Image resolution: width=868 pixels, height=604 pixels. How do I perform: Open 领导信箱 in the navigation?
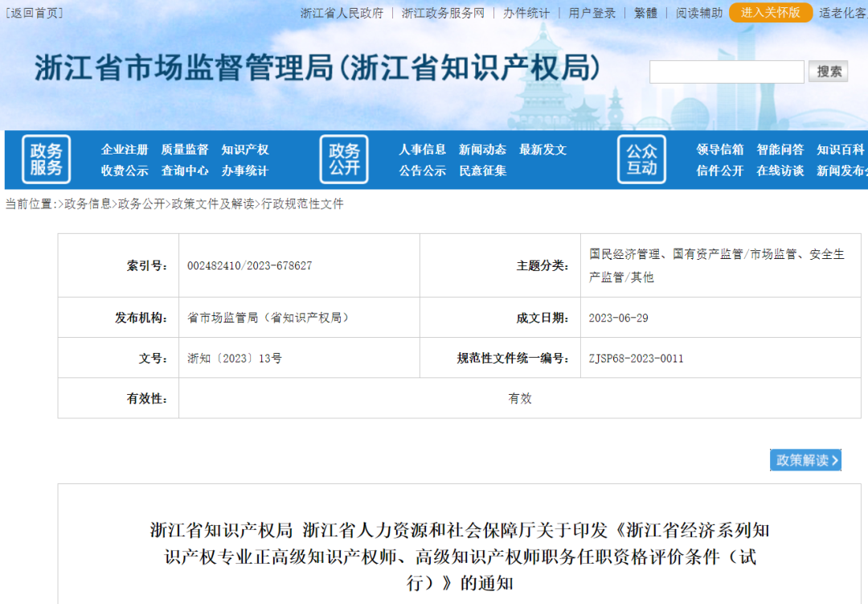tap(720, 150)
